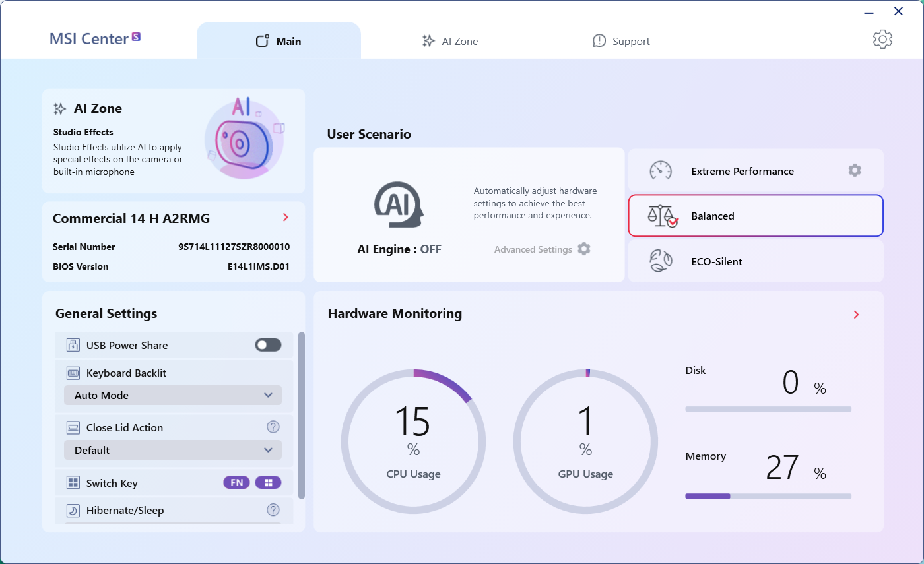Image resolution: width=924 pixels, height=564 pixels.
Task: Open AI Engine Advanced Settings gear
Action: click(584, 249)
